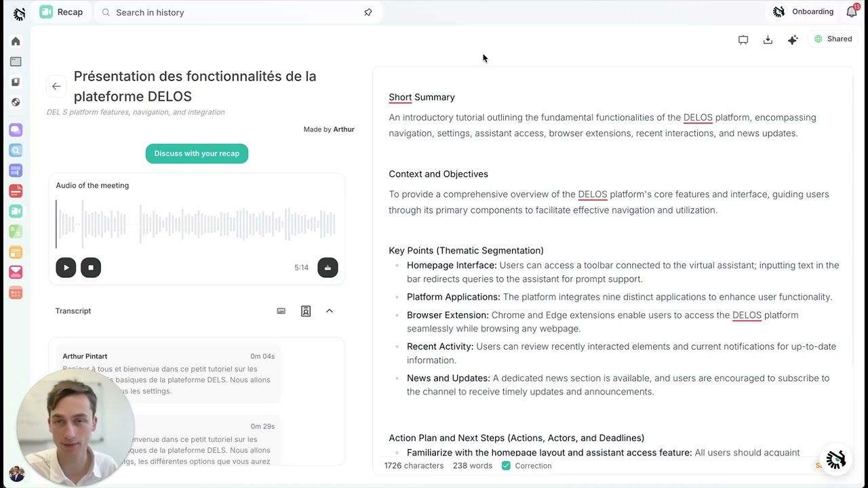Toggle the transcript subtitles icon
This screenshot has width=868, height=488.
281,311
